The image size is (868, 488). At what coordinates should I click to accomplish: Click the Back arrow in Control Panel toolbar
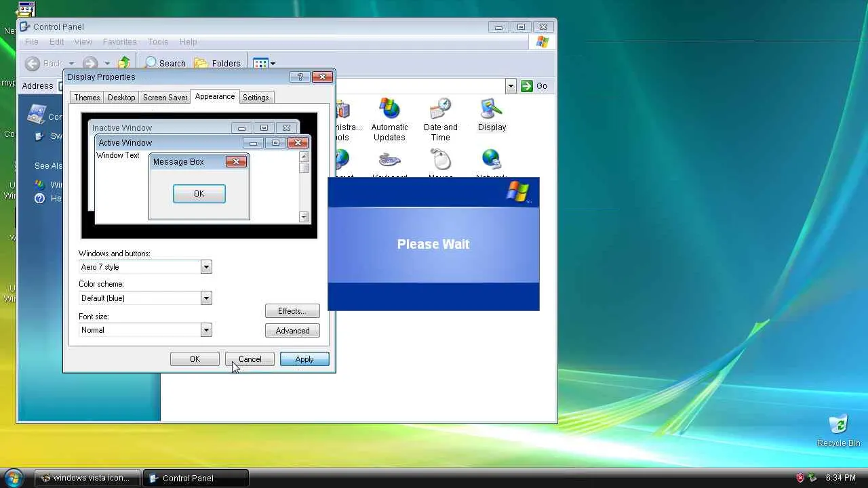[x=33, y=64]
